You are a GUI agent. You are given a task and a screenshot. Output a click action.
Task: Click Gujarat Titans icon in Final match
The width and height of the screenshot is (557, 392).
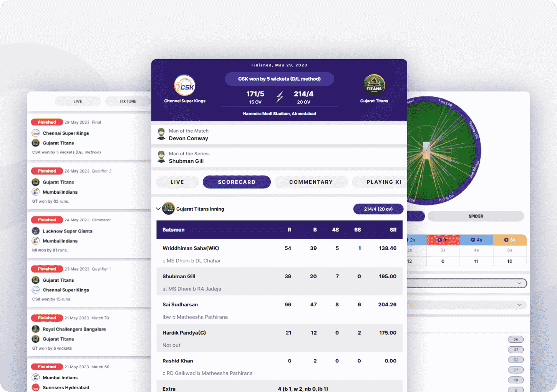36,143
